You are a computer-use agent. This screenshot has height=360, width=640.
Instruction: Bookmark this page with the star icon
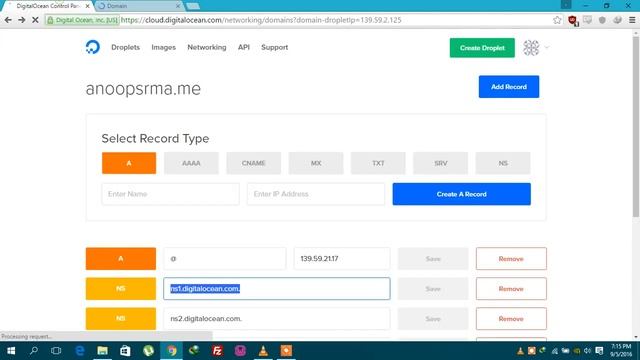(x=557, y=20)
